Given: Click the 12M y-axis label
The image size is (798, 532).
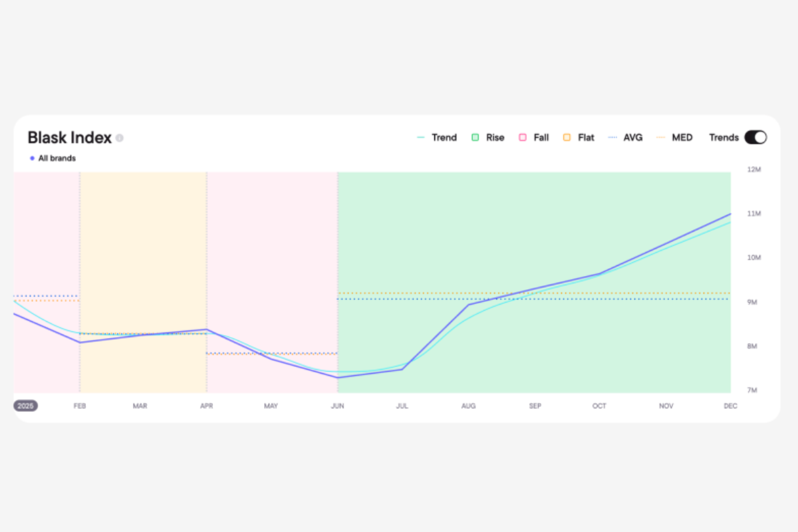Looking at the screenshot, I should point(754,170).
